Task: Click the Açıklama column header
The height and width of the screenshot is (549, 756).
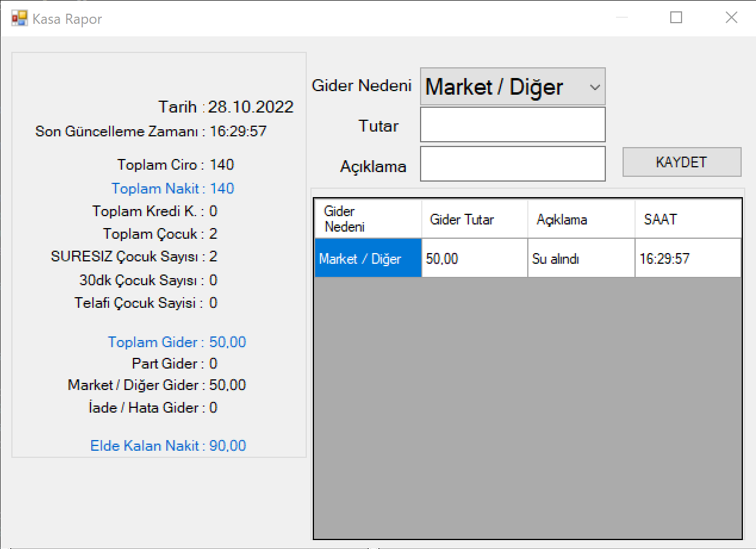Action: [581, 220]
